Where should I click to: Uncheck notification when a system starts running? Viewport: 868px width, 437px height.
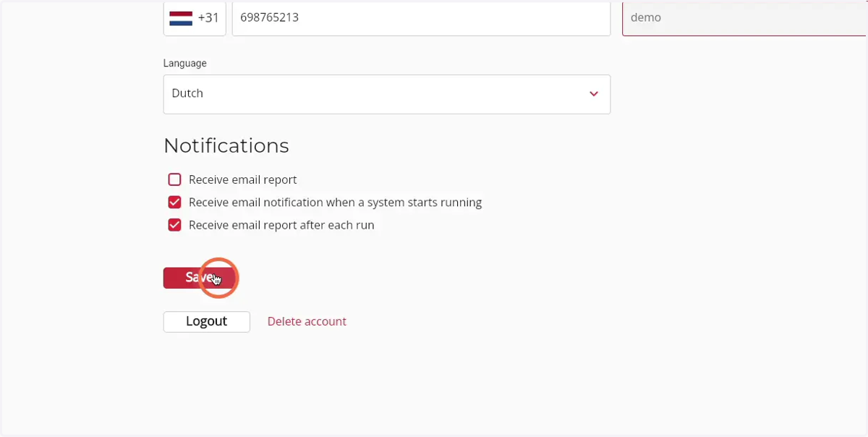tap(174, 203)
